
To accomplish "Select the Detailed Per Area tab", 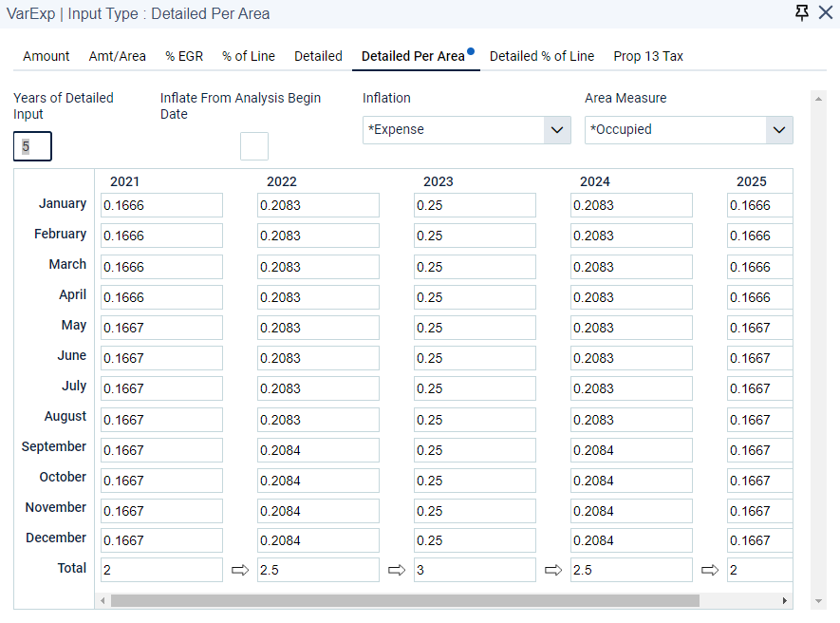I will [413, 56].
